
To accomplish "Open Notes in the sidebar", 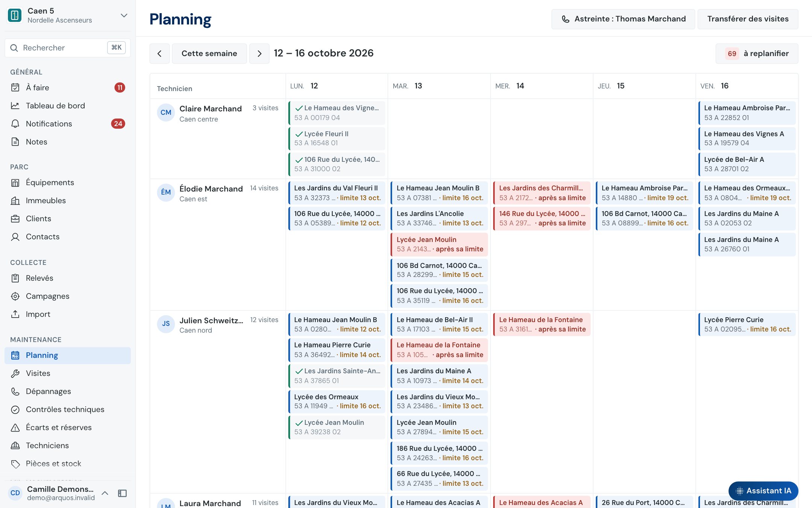I will tap(68, 142).
